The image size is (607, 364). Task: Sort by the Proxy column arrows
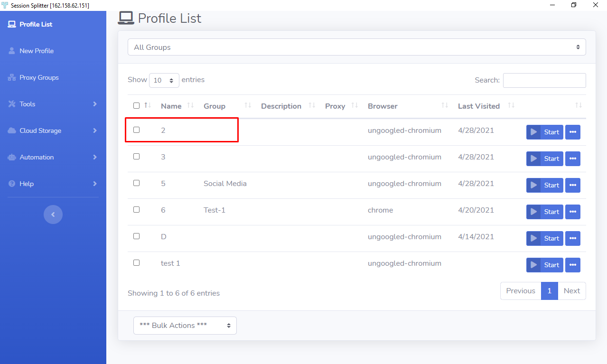tap(355, 105)
